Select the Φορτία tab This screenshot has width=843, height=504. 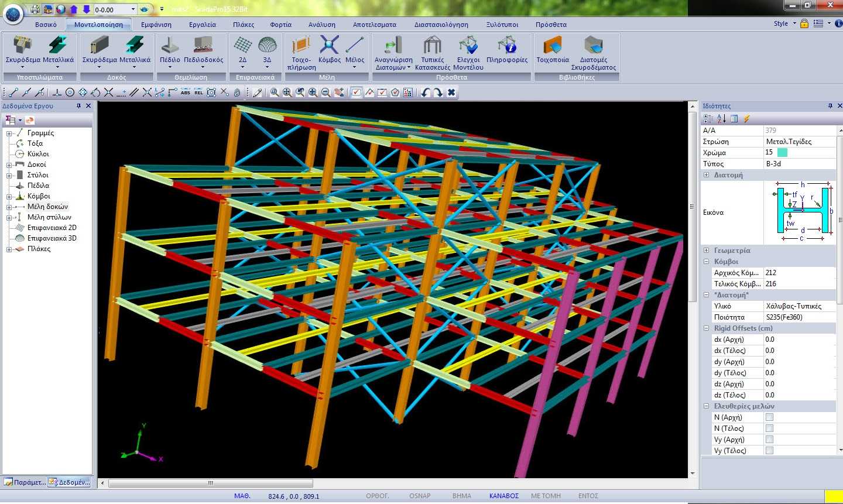coord(281,25)
